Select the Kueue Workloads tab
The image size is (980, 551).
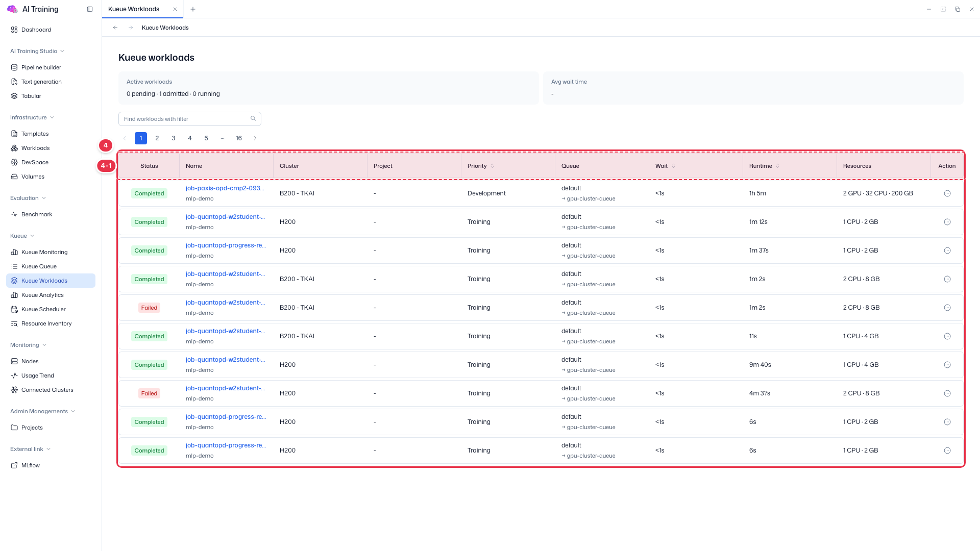pyautogui.click(x=134, y=9)
